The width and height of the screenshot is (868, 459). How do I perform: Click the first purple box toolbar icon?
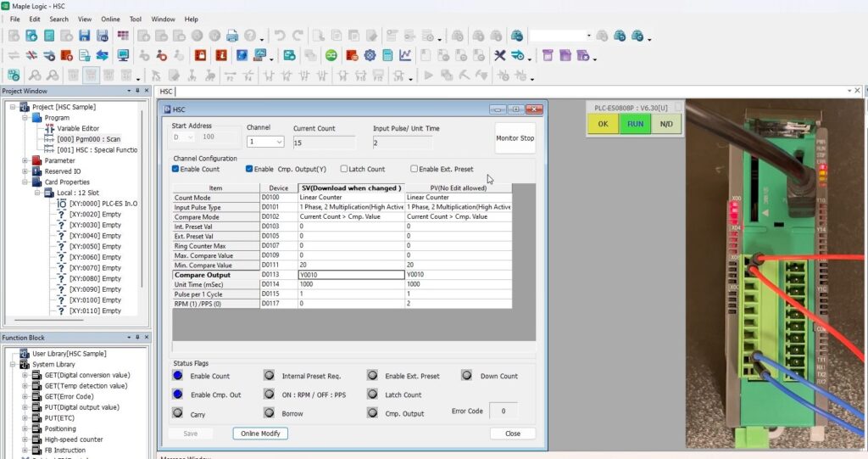548,55
